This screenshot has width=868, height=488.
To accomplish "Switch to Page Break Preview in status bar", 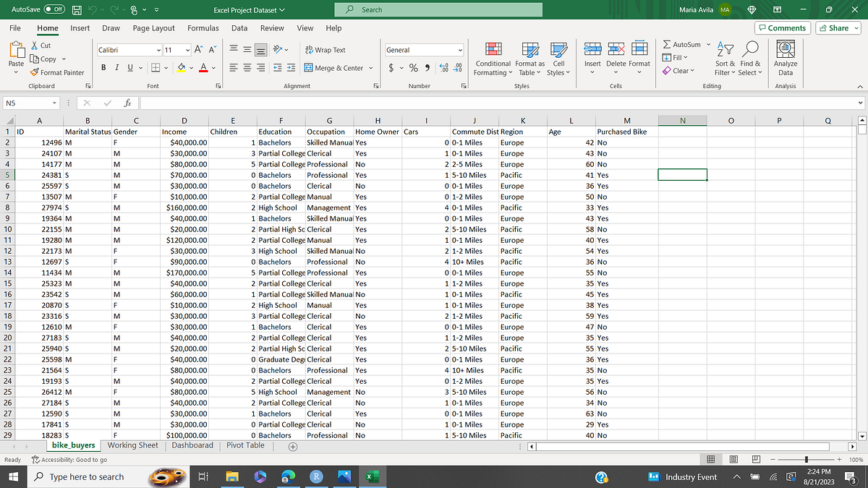I will pos(756,459).
